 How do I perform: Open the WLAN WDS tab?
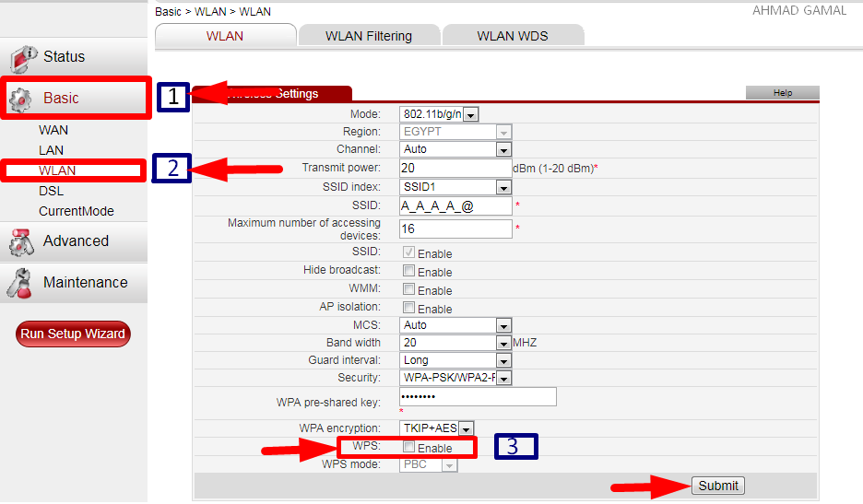tap(513, 36)
